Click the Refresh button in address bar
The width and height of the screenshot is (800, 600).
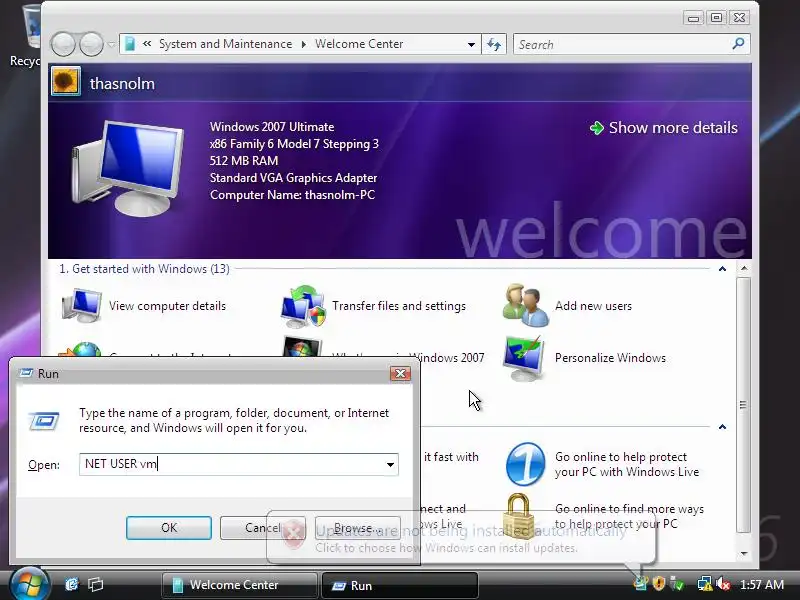click(x=494, y=44)
